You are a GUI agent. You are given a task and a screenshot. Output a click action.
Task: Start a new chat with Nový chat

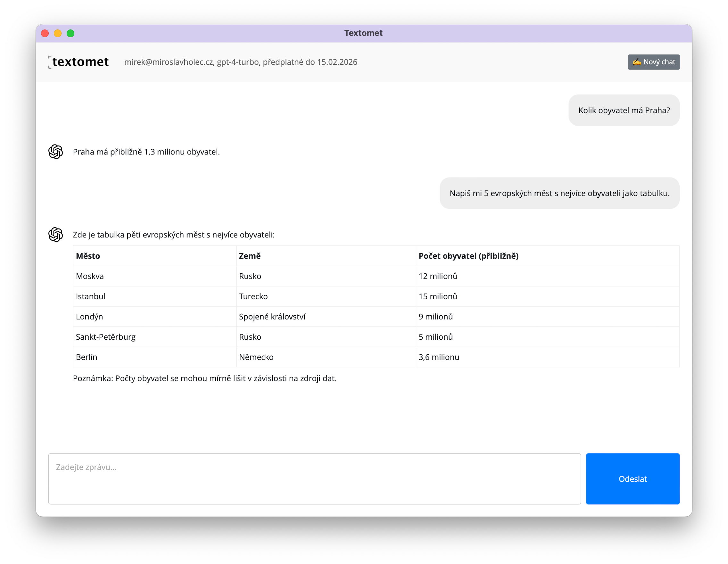point(653,62)
